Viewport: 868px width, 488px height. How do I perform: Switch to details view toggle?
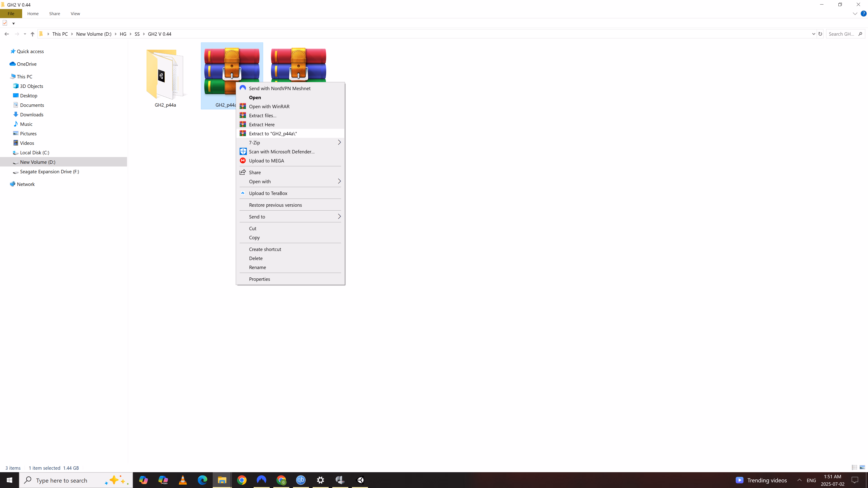click(x=854, y=467)
